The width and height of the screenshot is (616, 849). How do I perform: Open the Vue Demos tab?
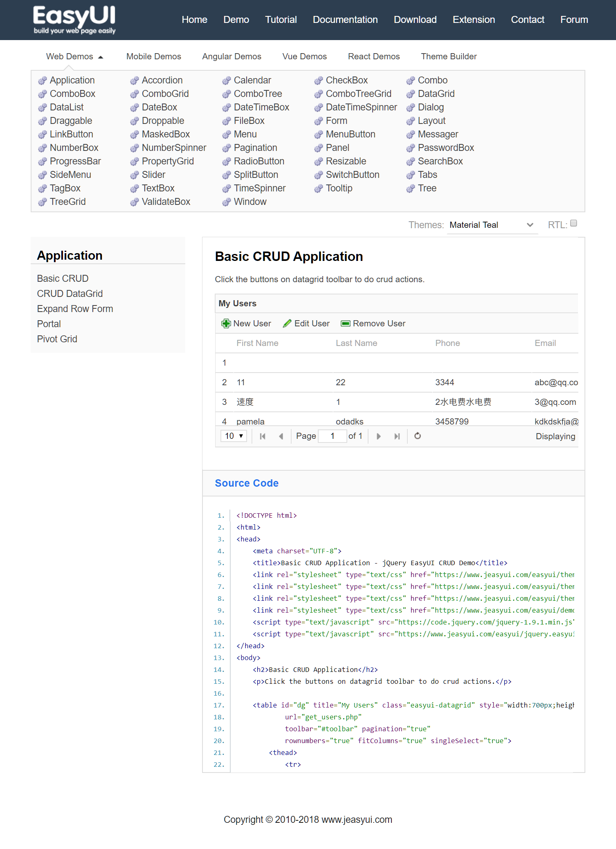(305, 56)
